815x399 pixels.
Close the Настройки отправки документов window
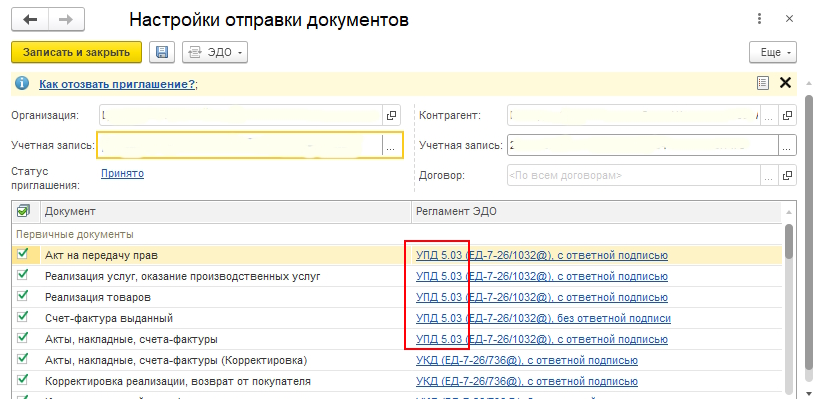(789, 19)
